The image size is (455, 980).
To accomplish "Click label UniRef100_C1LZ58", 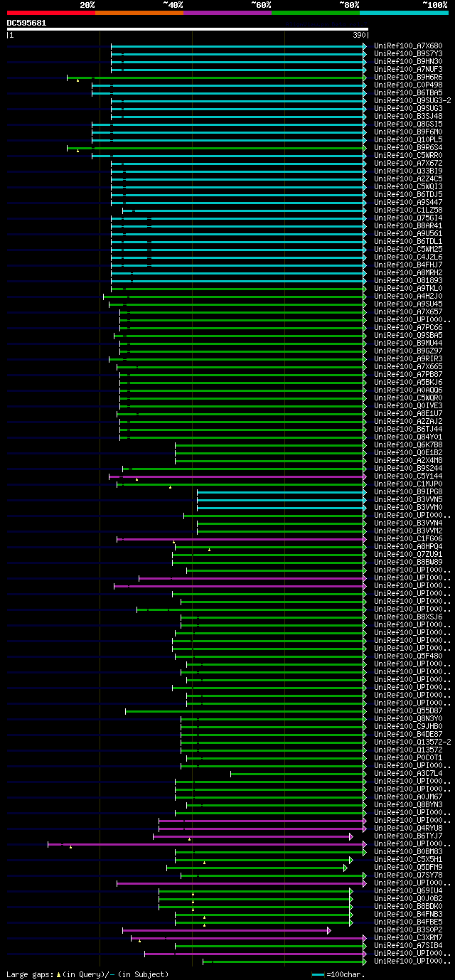I will point(408,210).
